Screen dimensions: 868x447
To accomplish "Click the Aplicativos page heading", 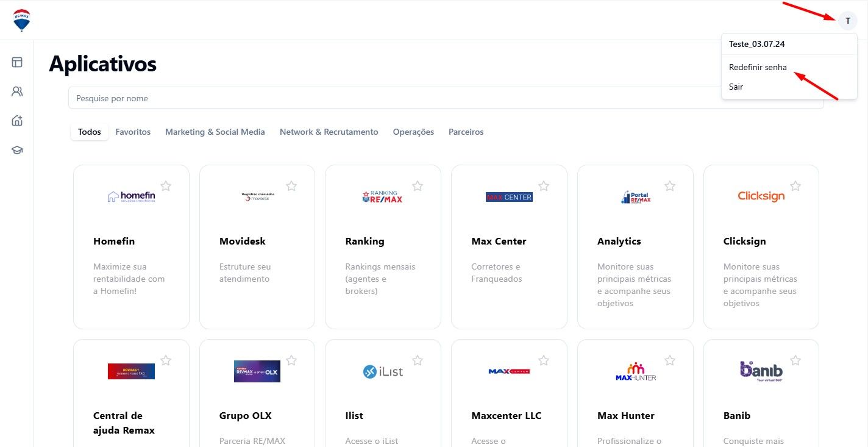I will 103,63.
